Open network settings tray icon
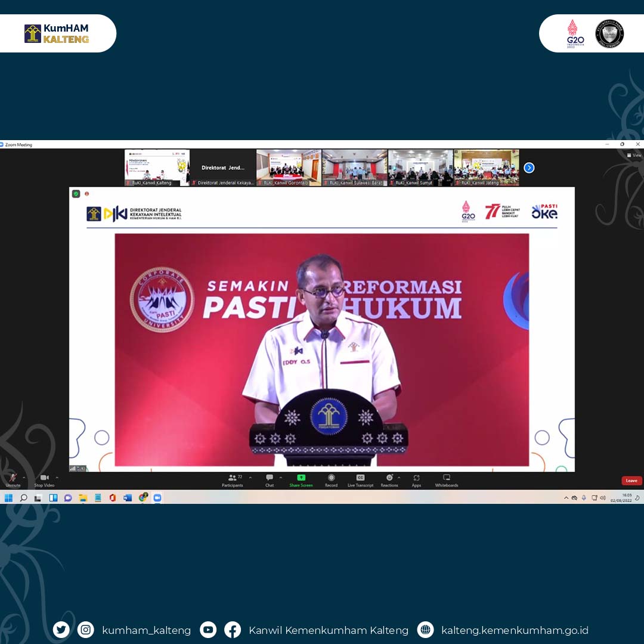Image resolution: width=644 pixels, height=644 pixels. (x=594, y=498)
